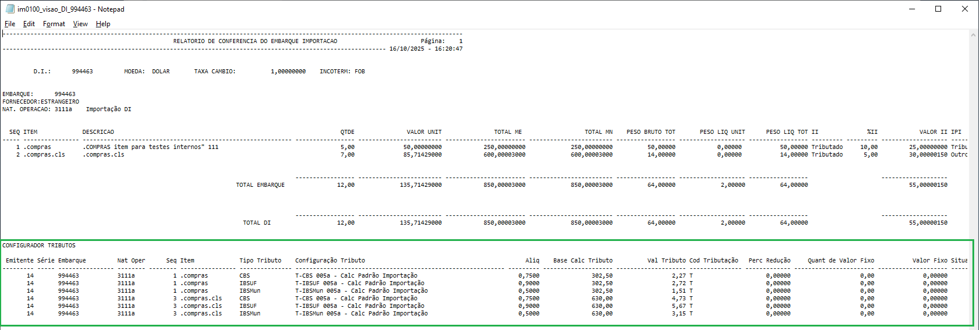Click the VALOR UNIT column header

click(x=424, y=132)
